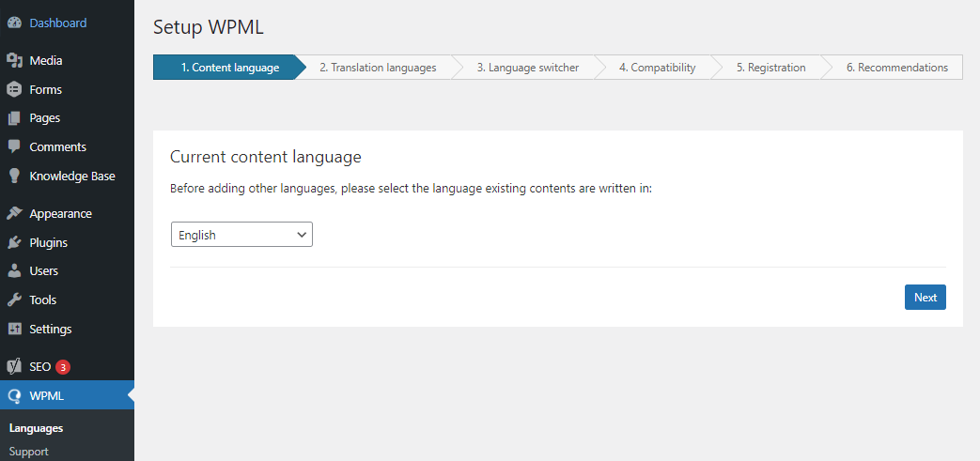Click the Plugins plug icon
This screenshot has width=980, height=461.
point(14,242)
